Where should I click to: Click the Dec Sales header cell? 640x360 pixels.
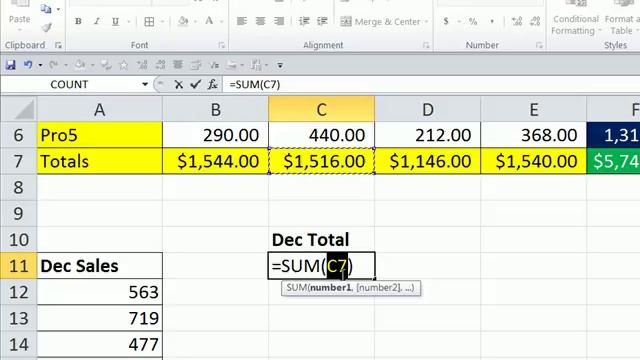100,266
